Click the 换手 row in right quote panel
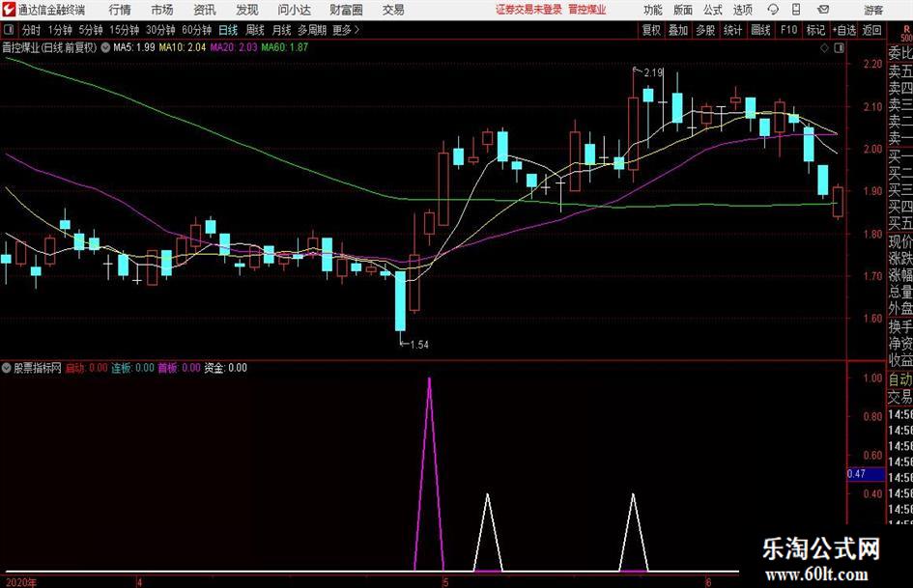This screenshot has height=588, width=913. [900, 327]
